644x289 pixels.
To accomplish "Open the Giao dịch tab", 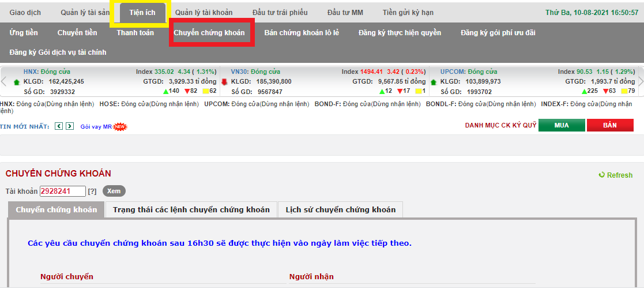I will click(25, 12).
